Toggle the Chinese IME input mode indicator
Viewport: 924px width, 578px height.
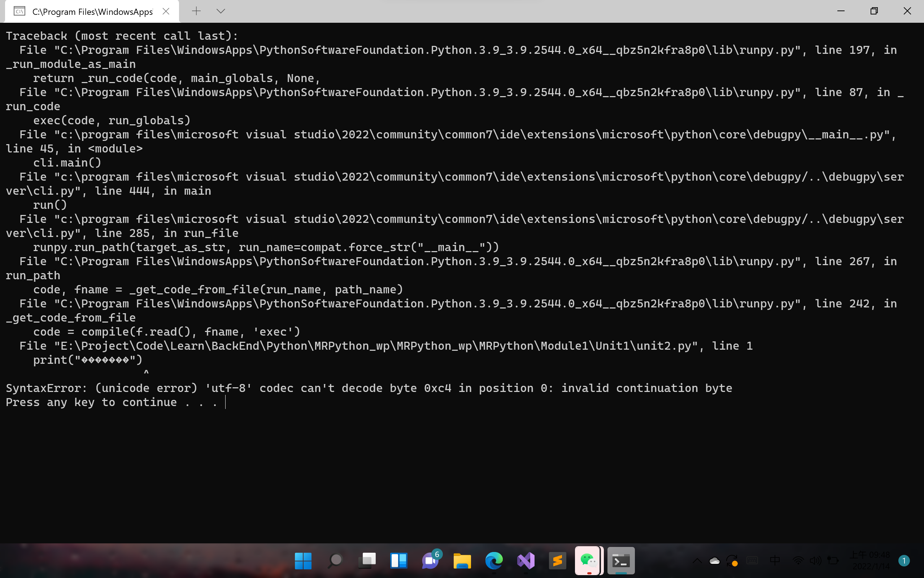click(775, 561)
